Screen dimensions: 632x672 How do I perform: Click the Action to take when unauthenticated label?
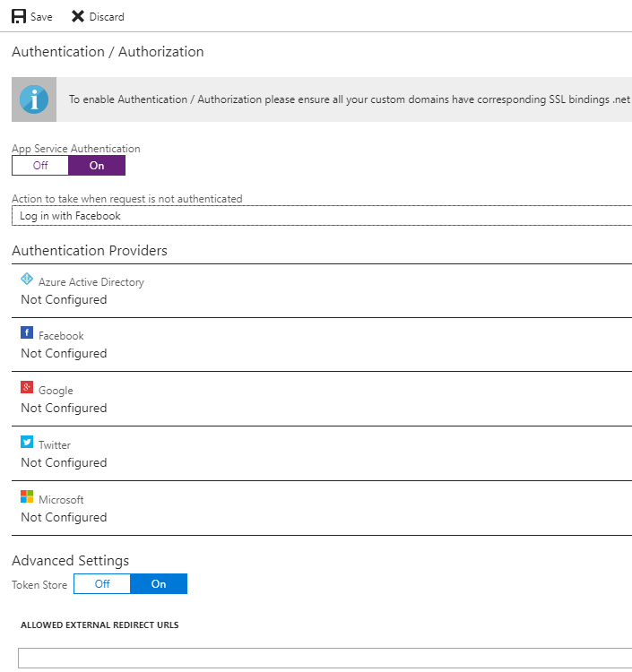coord(127,198)
